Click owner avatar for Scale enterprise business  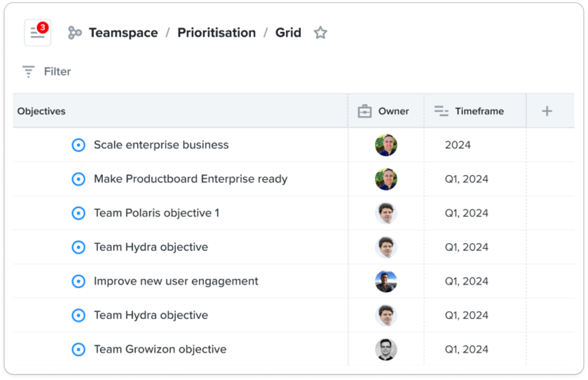point(386,145)
